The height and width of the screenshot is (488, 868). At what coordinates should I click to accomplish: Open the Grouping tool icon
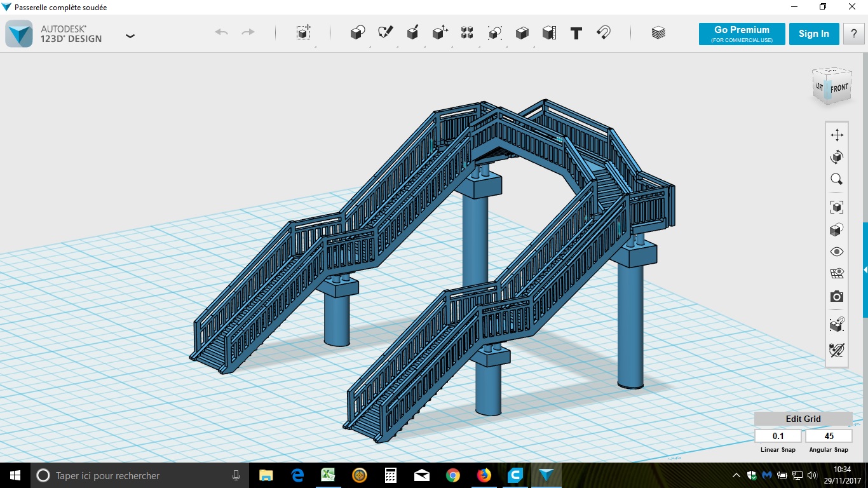coord(495,32)
